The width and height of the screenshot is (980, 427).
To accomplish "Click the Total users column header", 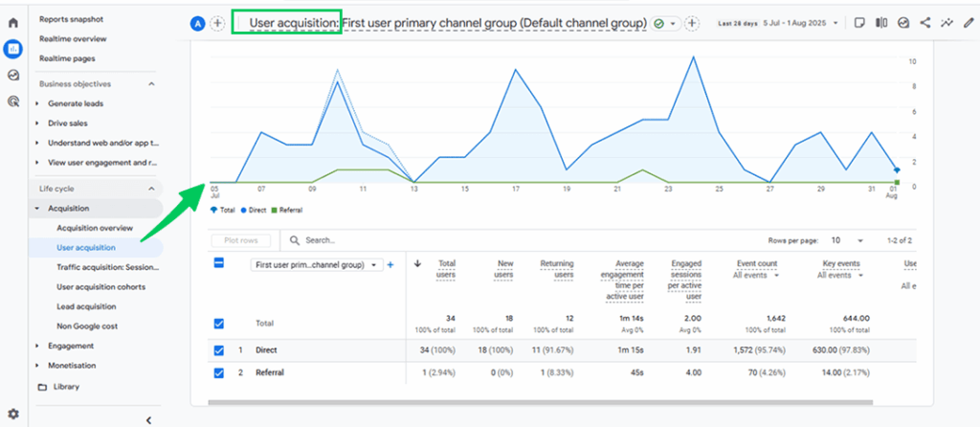I will pos(446,269).
